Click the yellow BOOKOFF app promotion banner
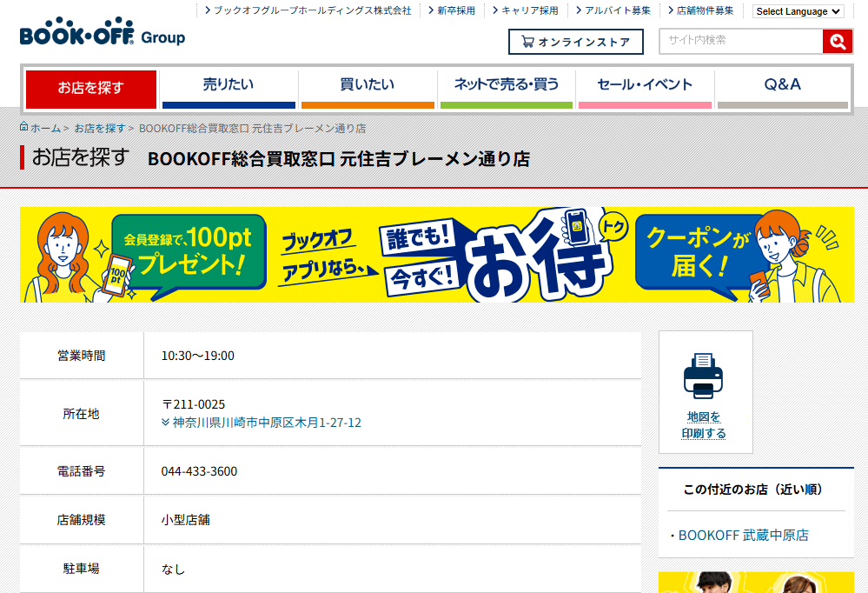 437,255
